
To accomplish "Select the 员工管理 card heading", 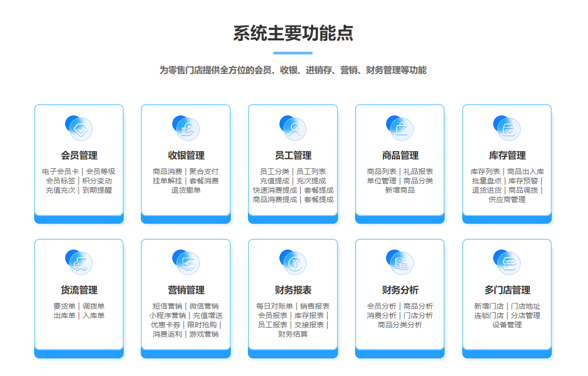I will [293, 155].
